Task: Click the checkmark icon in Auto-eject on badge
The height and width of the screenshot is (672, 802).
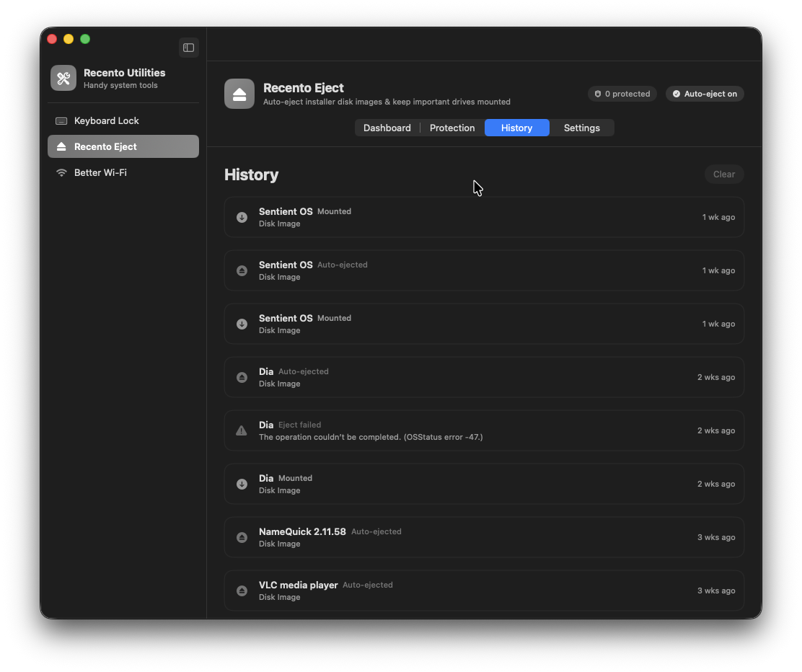Action: [677, 94]
